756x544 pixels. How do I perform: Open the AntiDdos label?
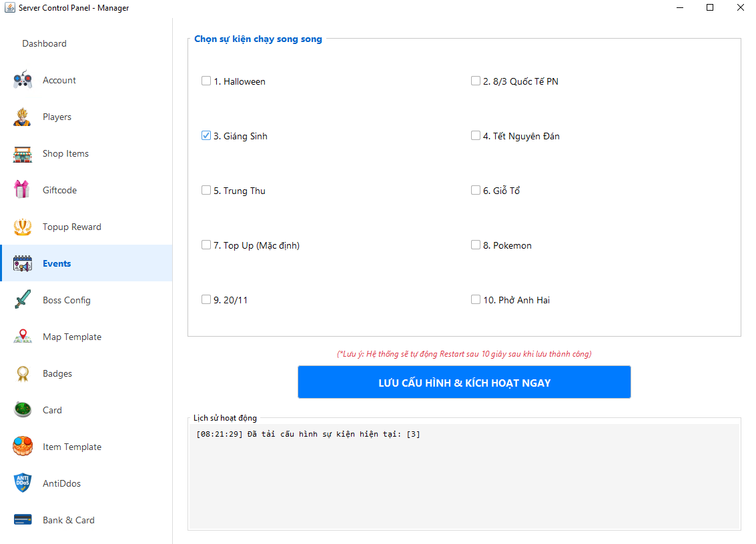pos(61,483)
